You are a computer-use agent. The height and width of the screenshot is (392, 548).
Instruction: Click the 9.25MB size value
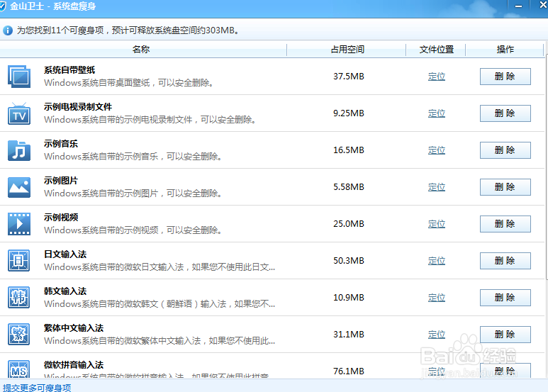coord(349,113)
